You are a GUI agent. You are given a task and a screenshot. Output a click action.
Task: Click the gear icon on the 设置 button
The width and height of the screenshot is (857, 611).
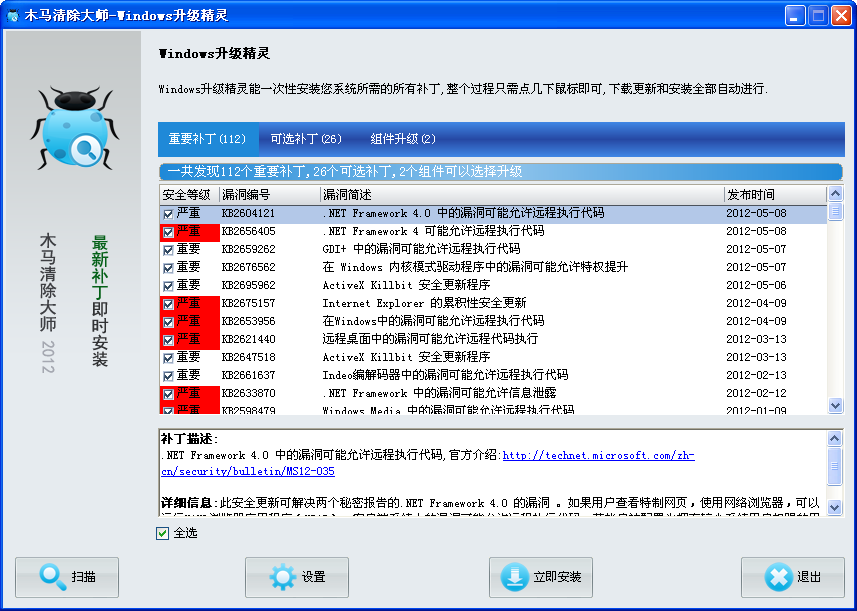point(283,577)
